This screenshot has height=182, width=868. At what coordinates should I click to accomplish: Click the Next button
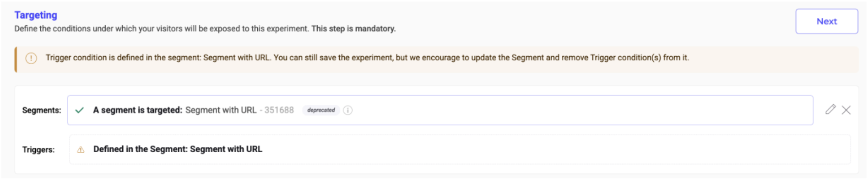click(x=826, y=21)
